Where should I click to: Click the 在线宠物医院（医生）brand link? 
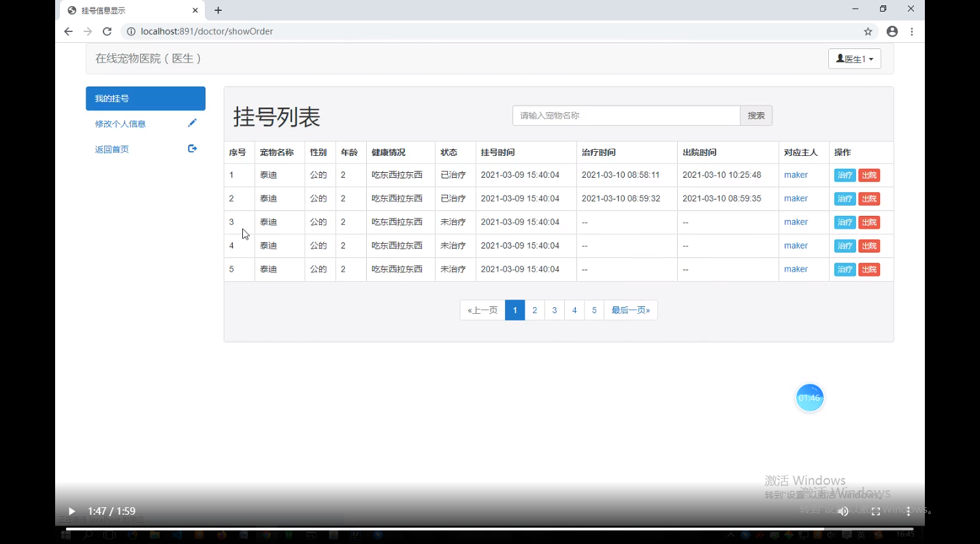[149, 59]
